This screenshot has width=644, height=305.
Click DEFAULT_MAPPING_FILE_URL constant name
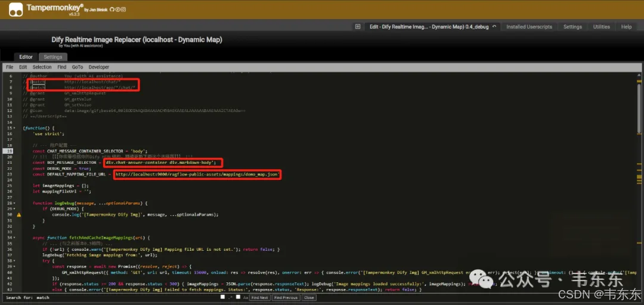[x=75, y=174]
